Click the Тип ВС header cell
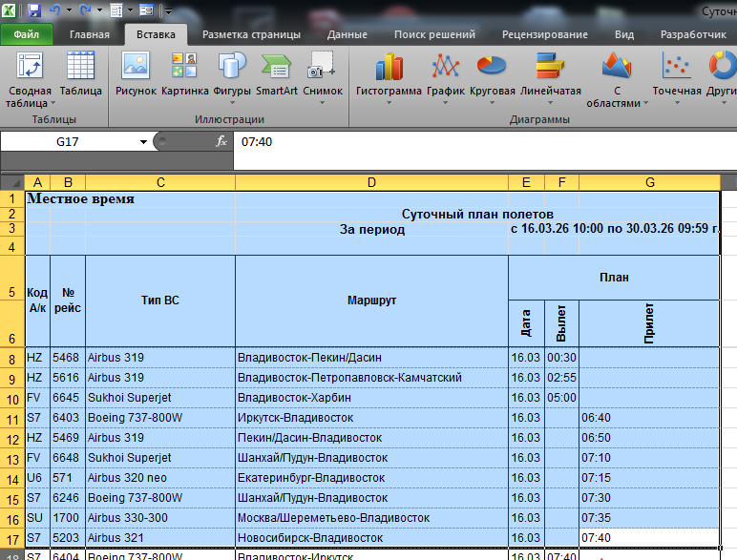 tap(160, 301)
